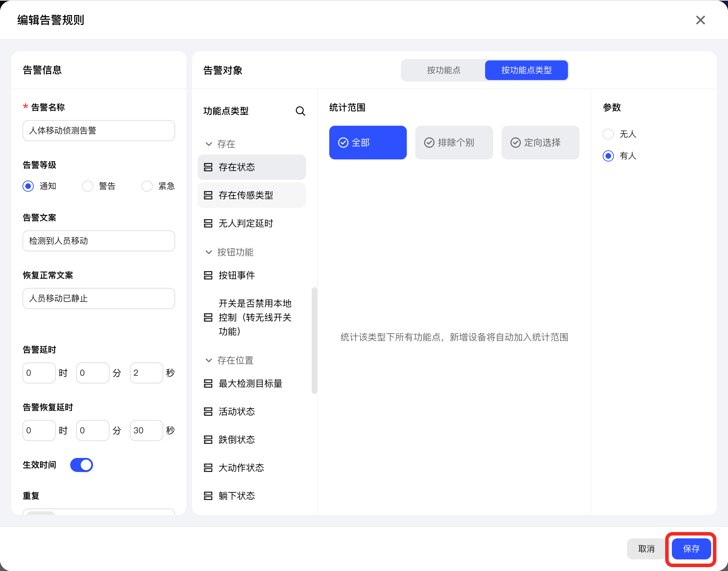Image resolution: width=728 pixels, height=571 pixels.
Task: Choose the 有人 parameter radio
Action: coord(608,156)
